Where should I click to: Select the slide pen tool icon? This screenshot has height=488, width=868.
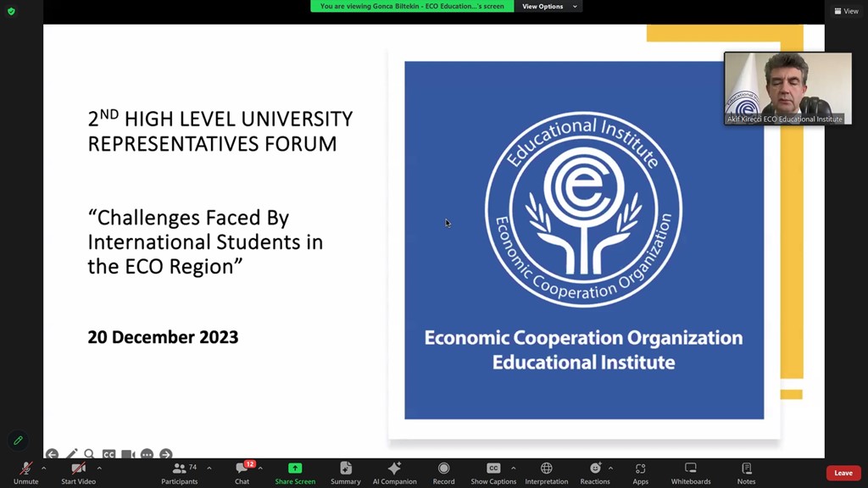(71, 454)
